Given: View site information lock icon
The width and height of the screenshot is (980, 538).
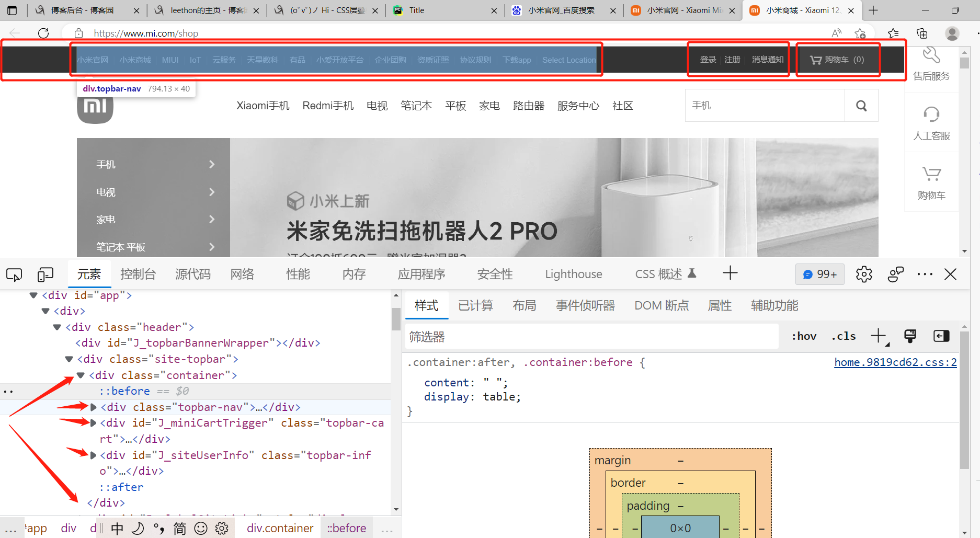Looking at the screenshot, I should coord(78,33).
